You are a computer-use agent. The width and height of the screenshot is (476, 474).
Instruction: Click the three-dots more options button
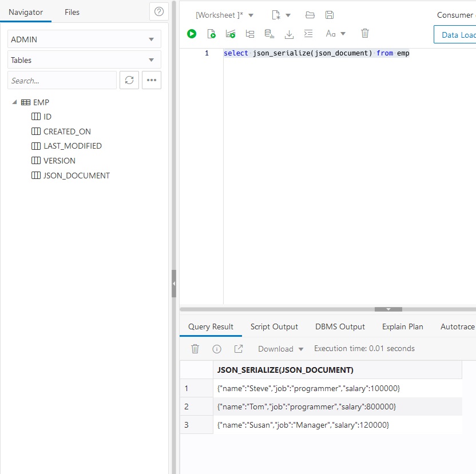[x=152, y=80]
